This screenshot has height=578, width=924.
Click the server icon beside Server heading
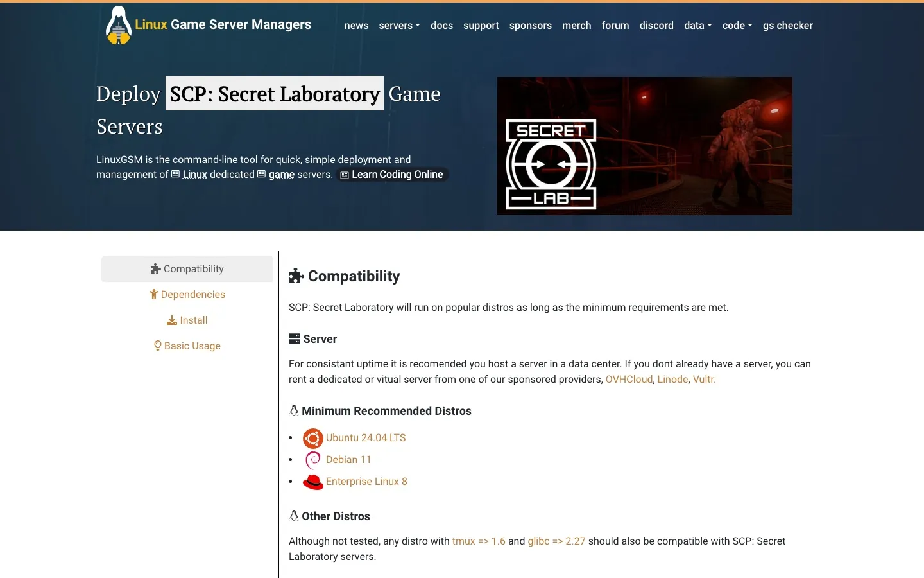click(x=295, y=338)
